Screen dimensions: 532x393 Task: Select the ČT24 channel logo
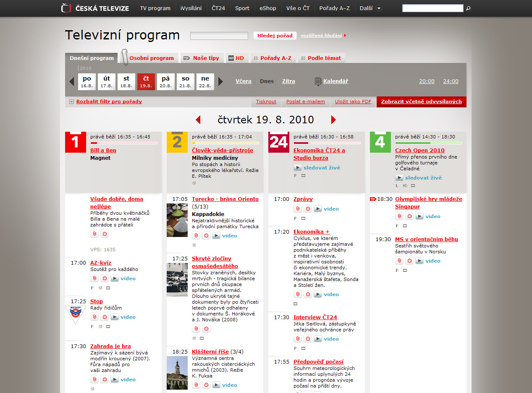click(279, 142)
